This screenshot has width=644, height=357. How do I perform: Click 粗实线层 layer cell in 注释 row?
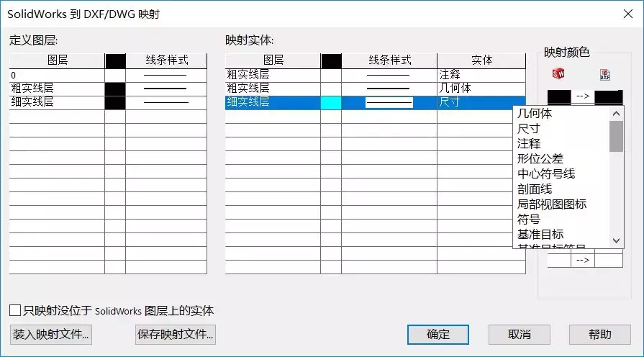(x=273, y=75)
